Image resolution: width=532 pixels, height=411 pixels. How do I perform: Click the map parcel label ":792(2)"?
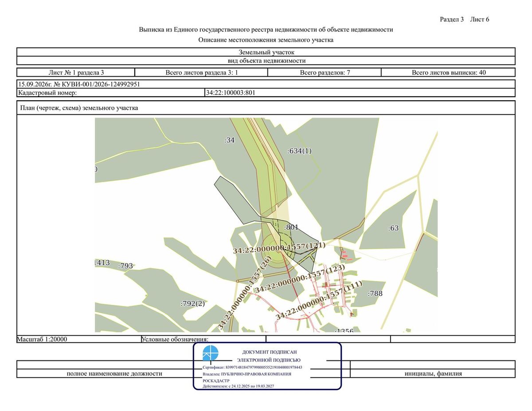coord(193,304)
